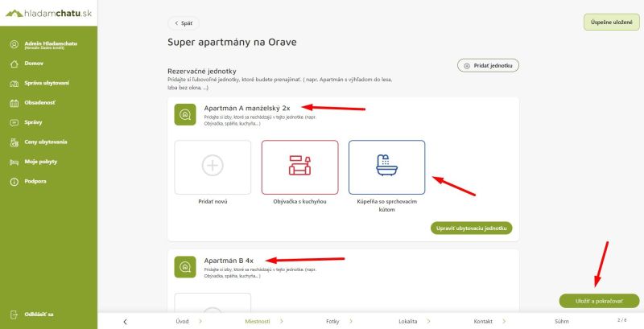Image resolution: width=644 pixels, height=329 pixels.
Task: Open Admin Hladamchatu profile icon
Action: (x=14, y=44)
